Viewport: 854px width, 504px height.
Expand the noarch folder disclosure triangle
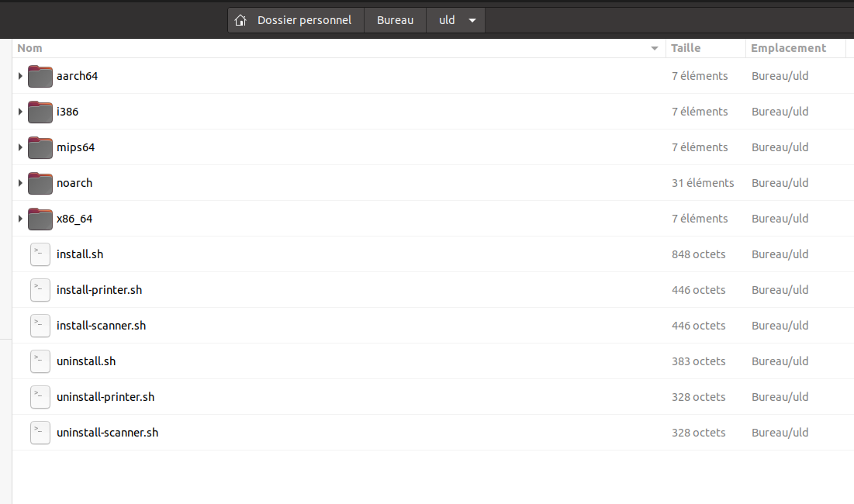click(20, 183)
